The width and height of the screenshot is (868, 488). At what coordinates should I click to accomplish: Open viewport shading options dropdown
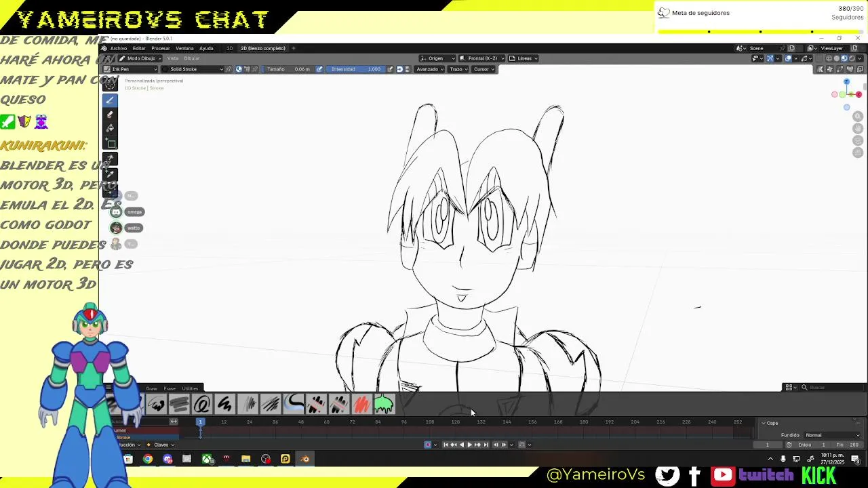[x=860, y=58]
